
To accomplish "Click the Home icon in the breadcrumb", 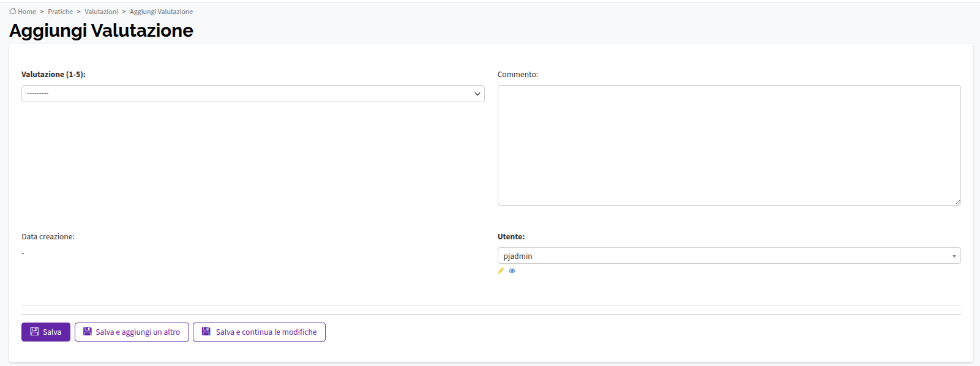I will point(13,11).
